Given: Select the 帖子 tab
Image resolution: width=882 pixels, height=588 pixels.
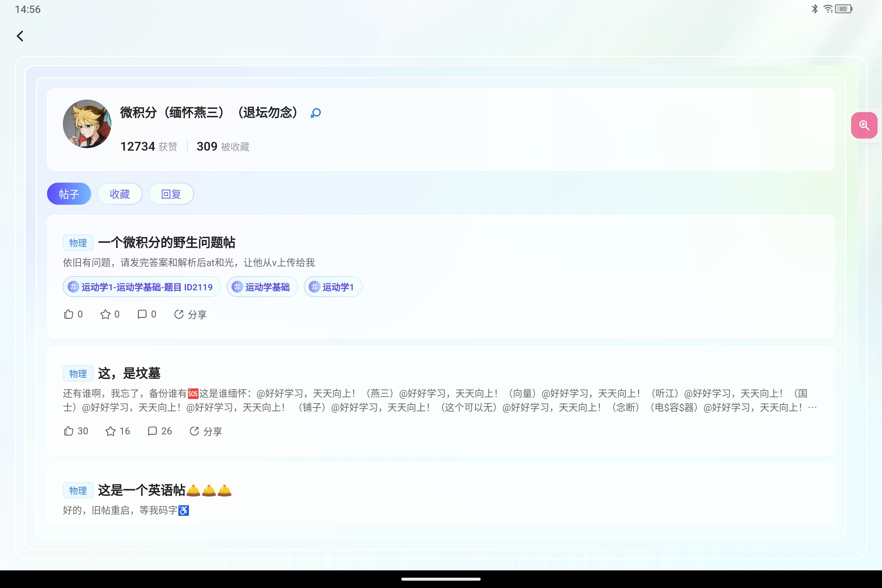Looking at the screenshot, I should pyautogui.click(x=69, y=194).
